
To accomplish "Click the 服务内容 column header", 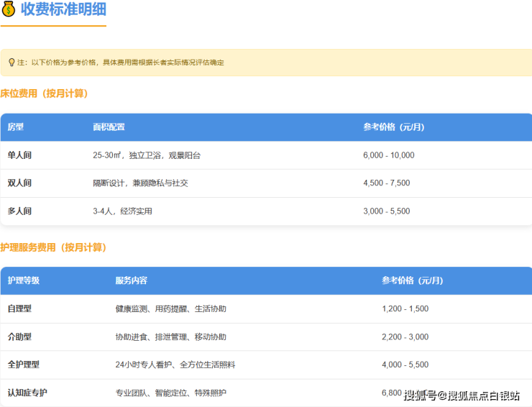I will click(x=131, y=280).
